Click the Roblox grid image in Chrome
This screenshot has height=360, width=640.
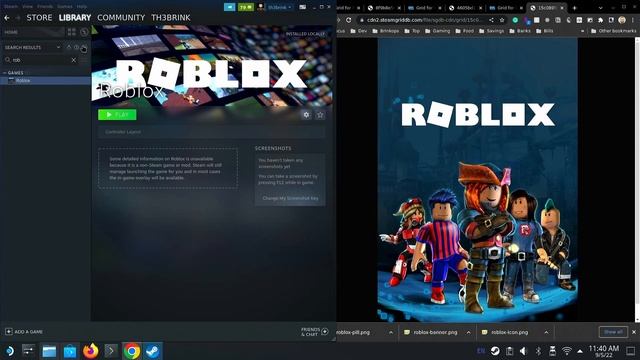coord(477,180)
